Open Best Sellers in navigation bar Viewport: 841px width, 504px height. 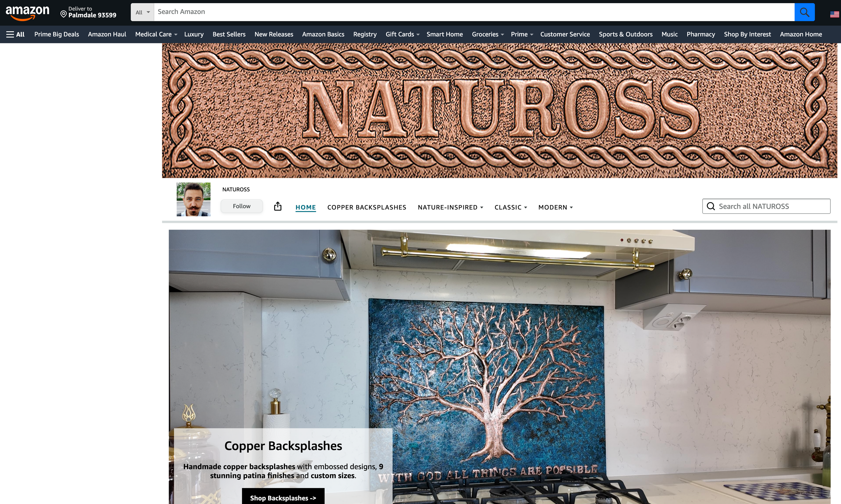[229, 34]
